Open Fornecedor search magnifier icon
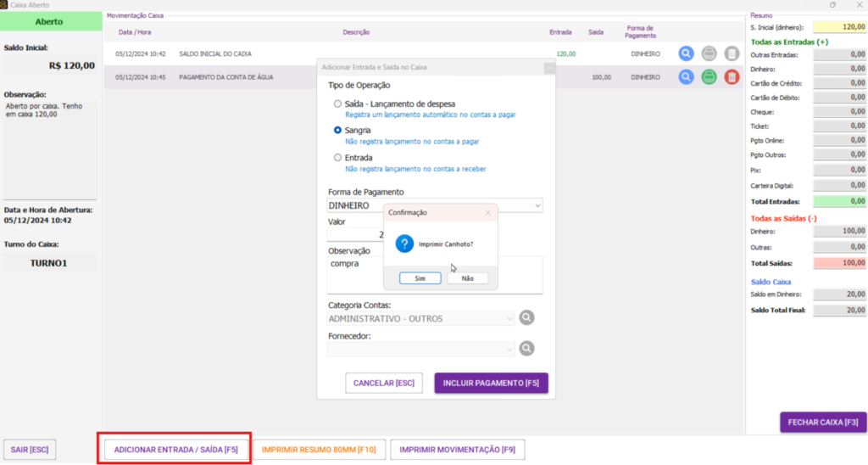The height and width of the screenshot is (465, 868). [526, 349]
